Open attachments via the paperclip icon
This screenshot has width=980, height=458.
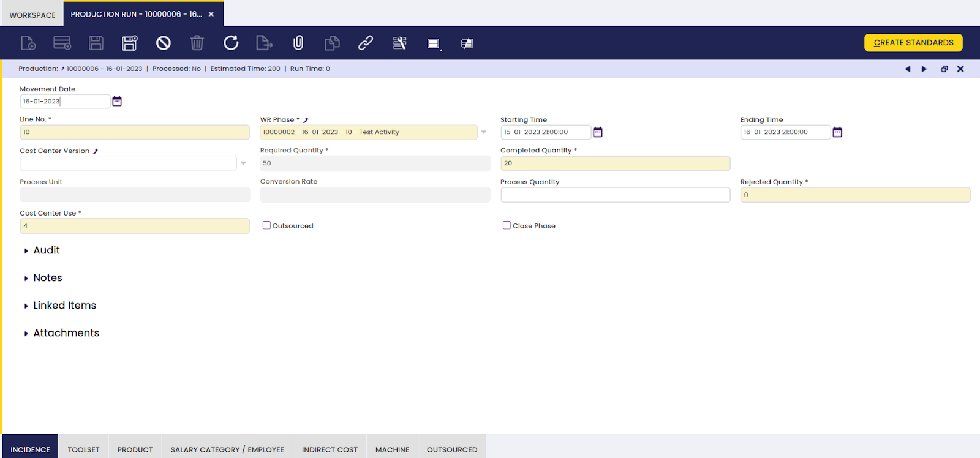click(298, 43)
